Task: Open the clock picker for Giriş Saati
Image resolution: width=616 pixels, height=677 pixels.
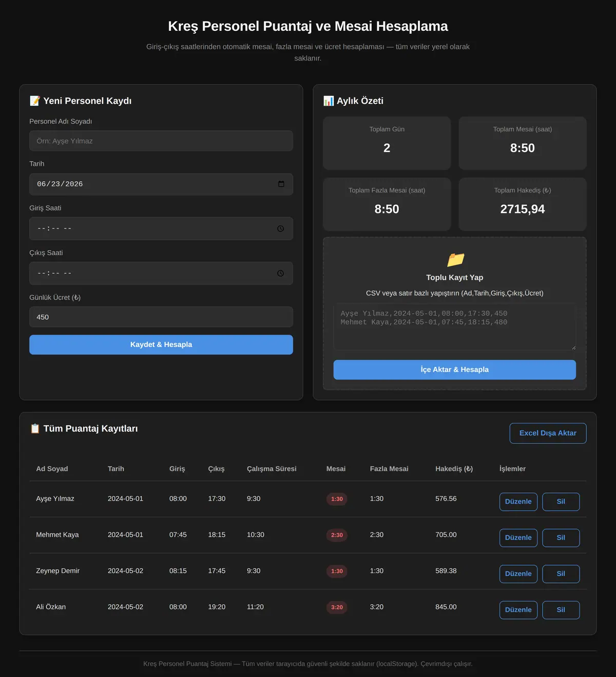Action: (280, 229)
